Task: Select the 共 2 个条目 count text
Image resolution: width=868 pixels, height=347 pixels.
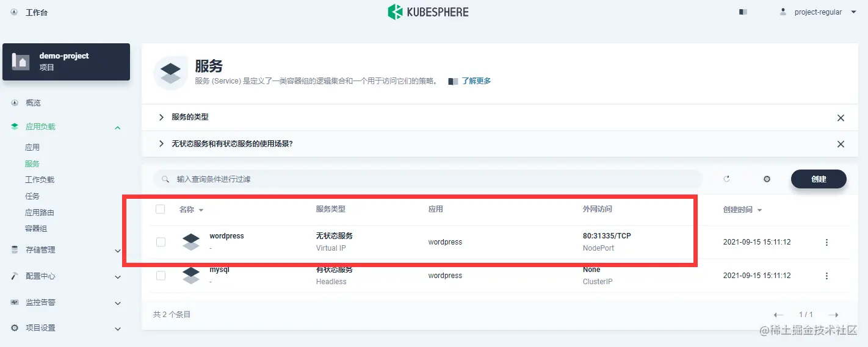Action: click(172, 315)
